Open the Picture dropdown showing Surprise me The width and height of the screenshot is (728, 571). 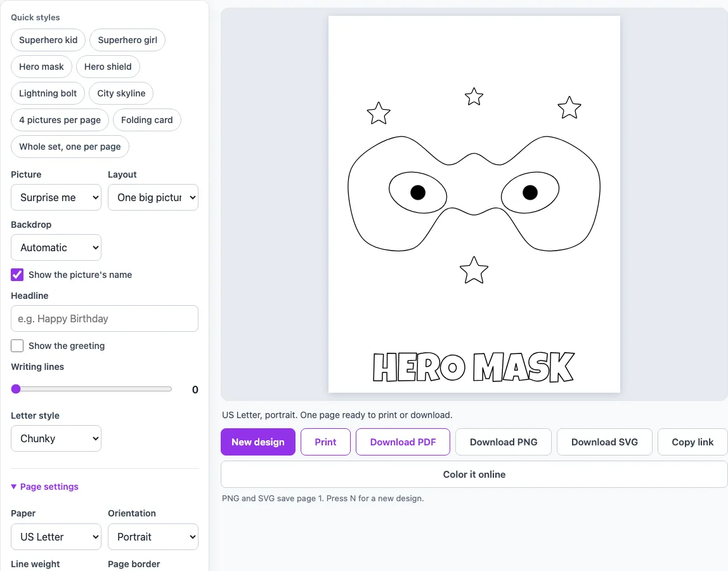56,197
